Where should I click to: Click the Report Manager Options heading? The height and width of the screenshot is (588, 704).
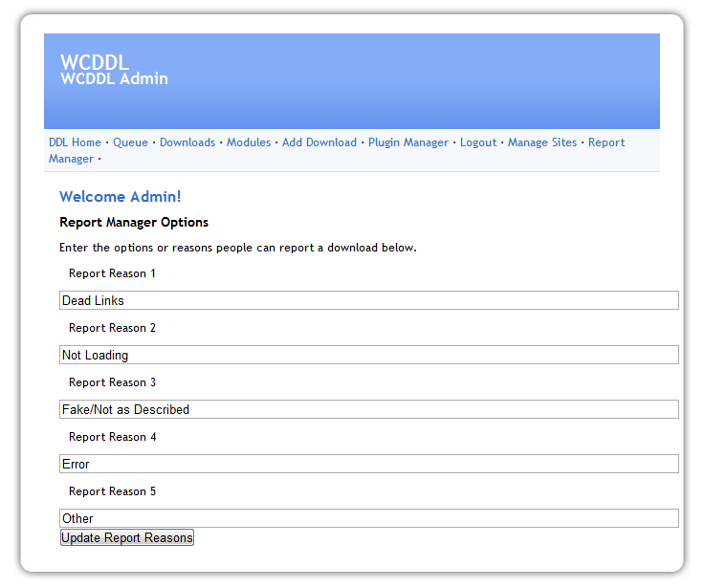tap(134, 223)
